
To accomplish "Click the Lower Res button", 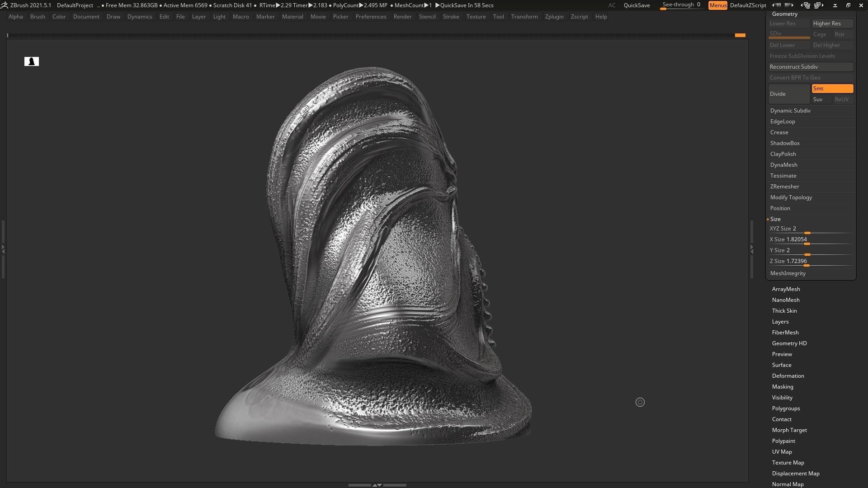I will 789,23.
